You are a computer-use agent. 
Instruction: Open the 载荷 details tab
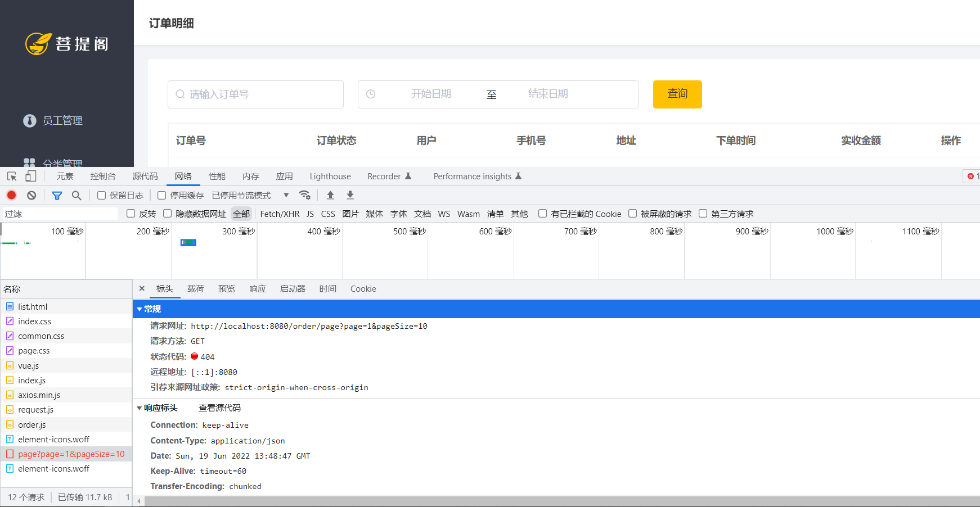coord(196,288)
